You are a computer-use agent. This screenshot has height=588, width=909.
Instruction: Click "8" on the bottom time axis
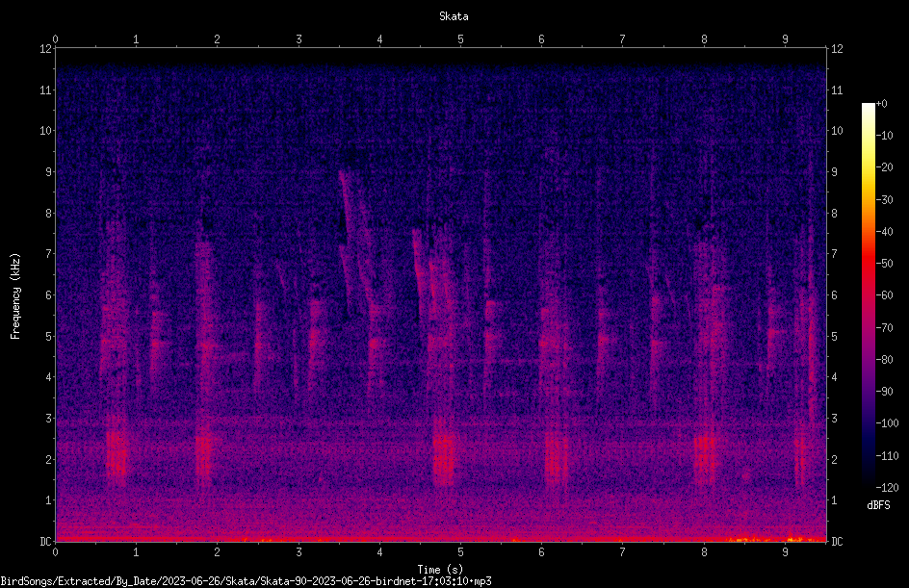point(704,552)
